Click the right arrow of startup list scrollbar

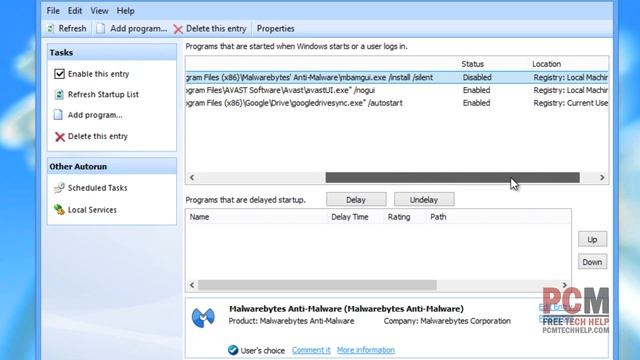point(602,178)
